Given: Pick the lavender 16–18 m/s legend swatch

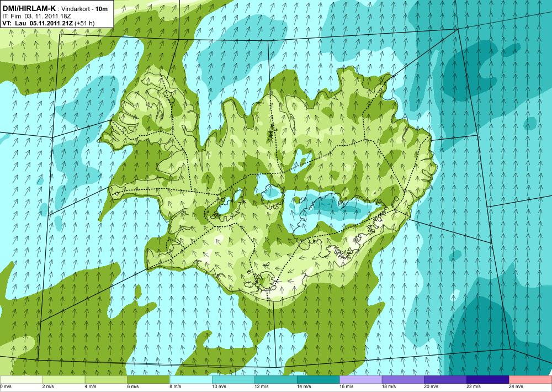Looking at the screenshot, I should [x=360, y=380].
